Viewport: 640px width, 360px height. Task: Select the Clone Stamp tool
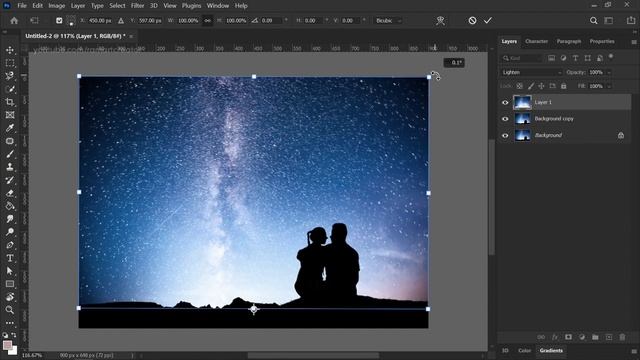pyautogui.click(x=10, y=167)
